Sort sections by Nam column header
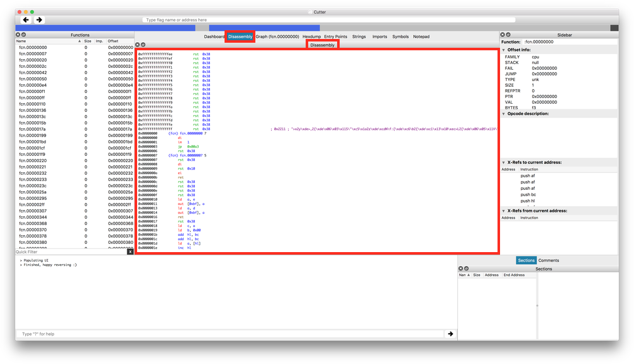The width and height of the screenshot is (634, 364). point(464,275)
